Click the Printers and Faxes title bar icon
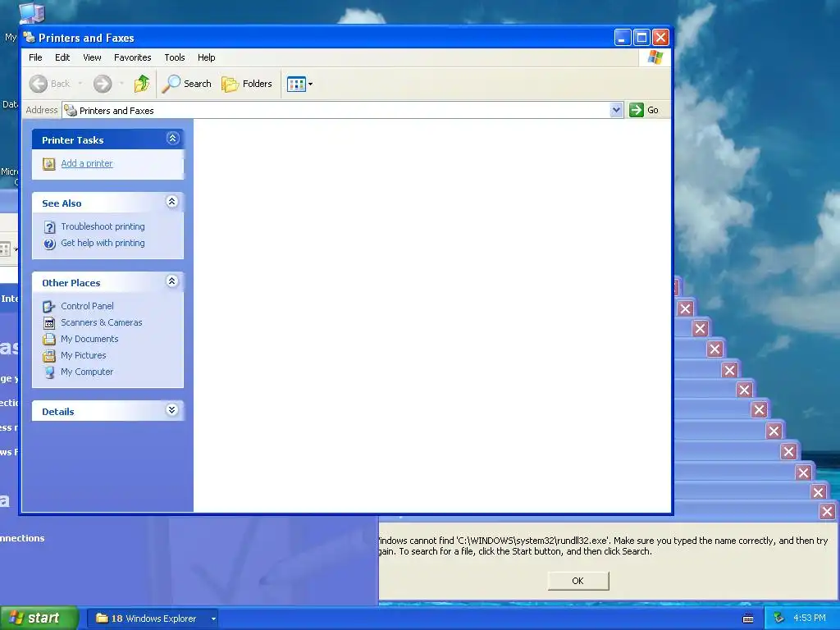Viewport: 840px width, 630px height. coord(30,38)
